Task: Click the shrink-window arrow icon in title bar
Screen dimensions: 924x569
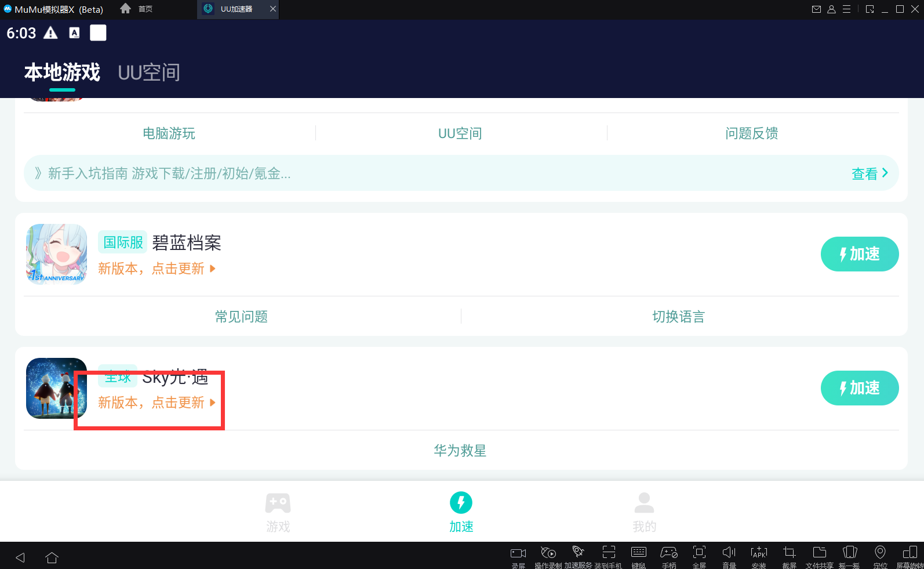Action: click(870, 9)
